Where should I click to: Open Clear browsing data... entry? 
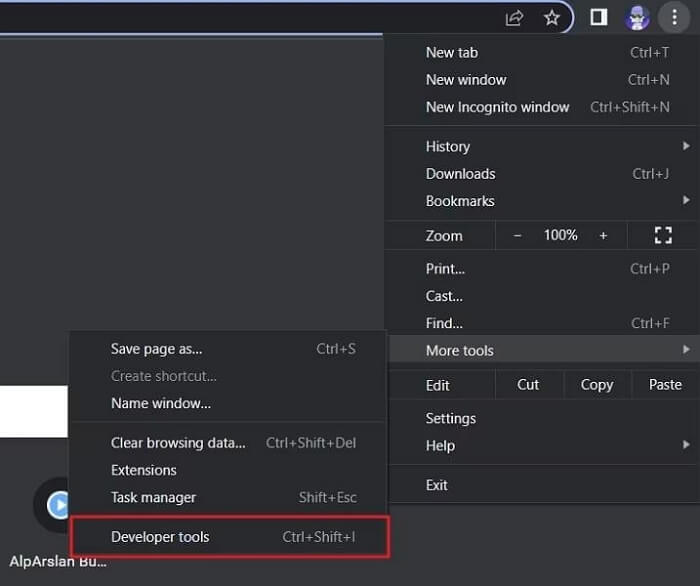pyautogui.click(x=229, y=443)
